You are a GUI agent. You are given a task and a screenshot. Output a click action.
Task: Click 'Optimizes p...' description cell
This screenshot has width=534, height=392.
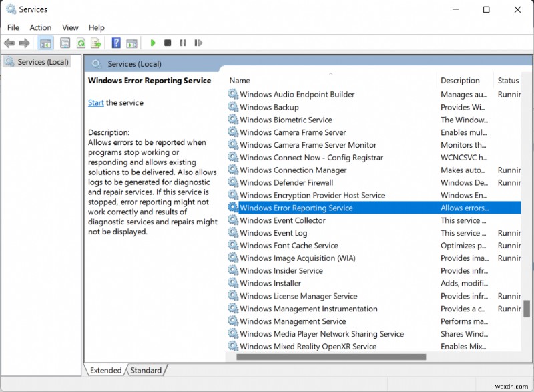tap(463, 246)
